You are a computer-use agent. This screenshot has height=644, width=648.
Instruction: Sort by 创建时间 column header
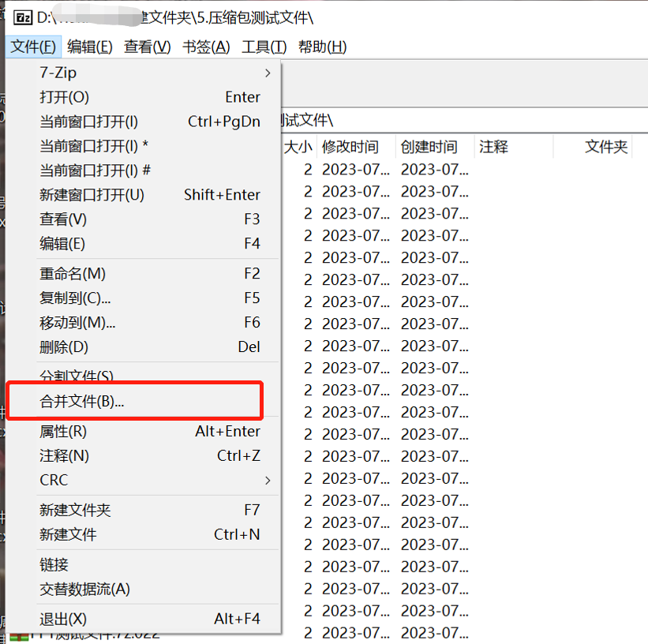pos(434,147)
